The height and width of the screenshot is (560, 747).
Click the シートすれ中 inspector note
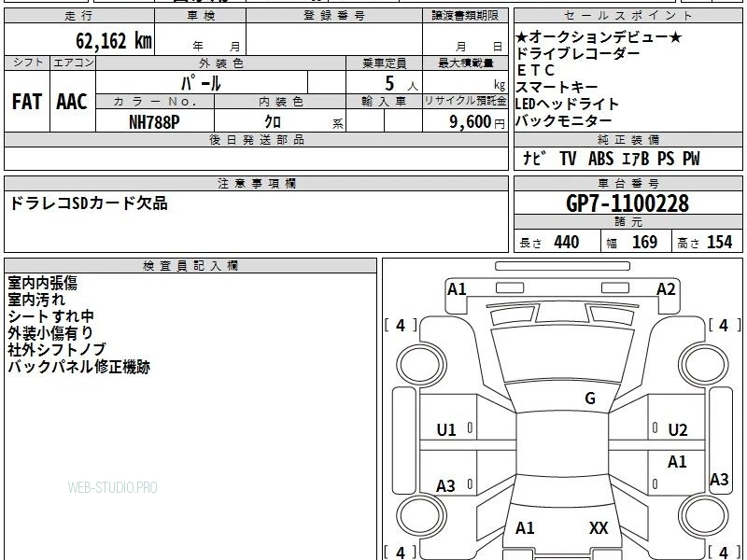point(51,316)
